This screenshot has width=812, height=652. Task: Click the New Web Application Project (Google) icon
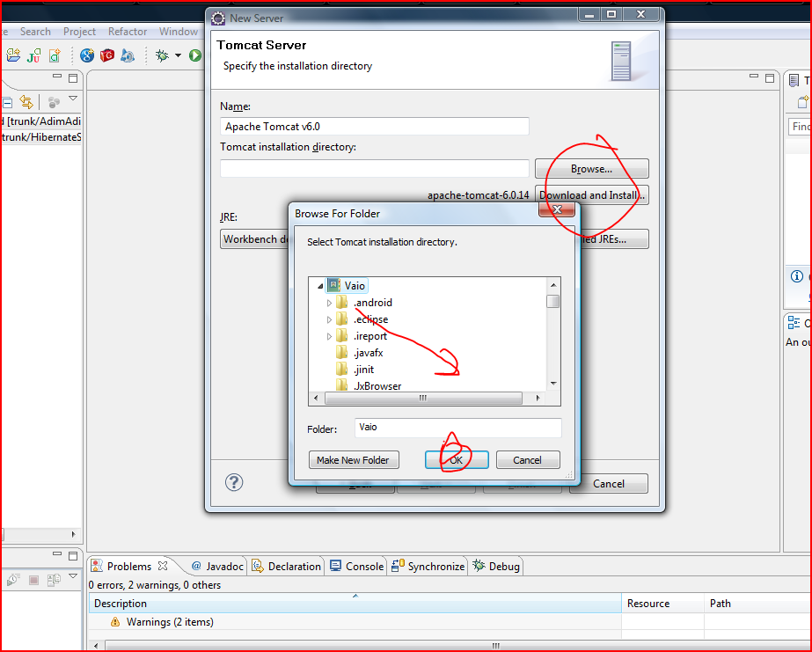tap(87, 55)
